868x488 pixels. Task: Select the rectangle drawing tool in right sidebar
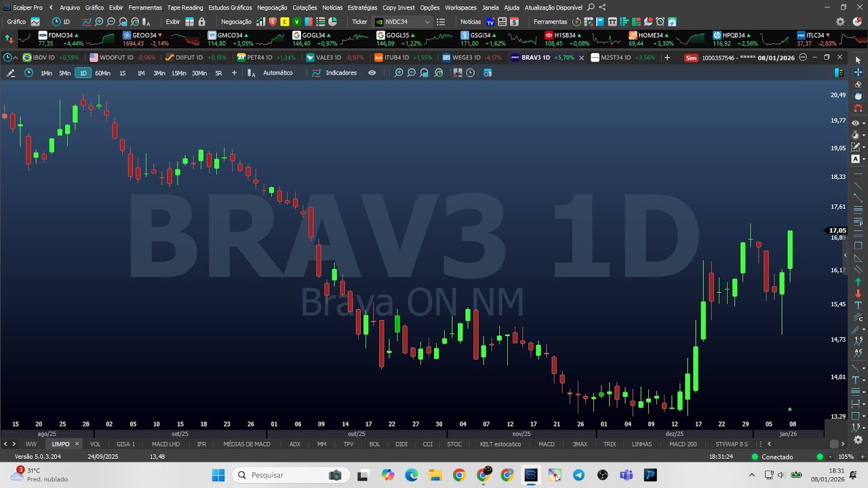click(858, 245)
